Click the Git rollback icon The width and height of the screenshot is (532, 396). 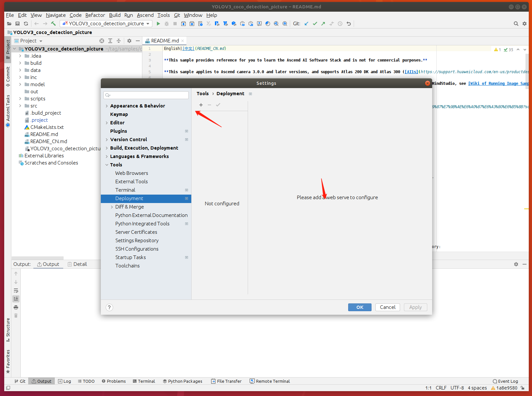pyautogui.click(x=349, y=24)
